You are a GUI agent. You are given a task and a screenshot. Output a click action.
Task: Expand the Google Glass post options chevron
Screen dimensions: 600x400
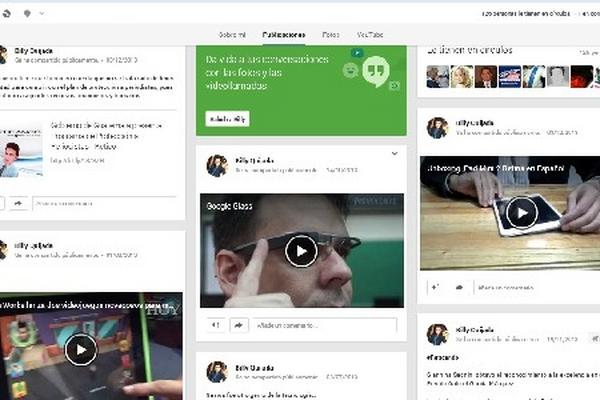pyautogui.click(x=394, y=153)
